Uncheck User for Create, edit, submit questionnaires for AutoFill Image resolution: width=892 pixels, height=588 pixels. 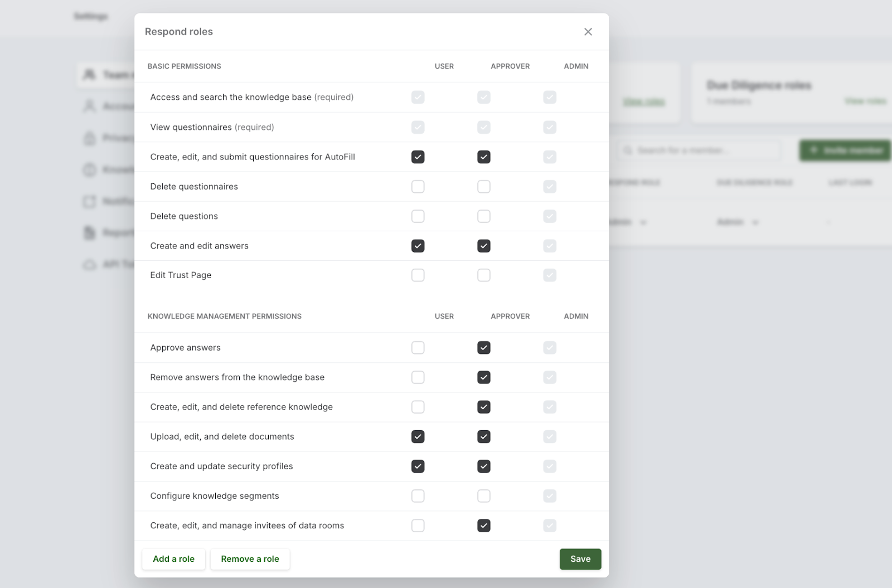tap(418, 157)
